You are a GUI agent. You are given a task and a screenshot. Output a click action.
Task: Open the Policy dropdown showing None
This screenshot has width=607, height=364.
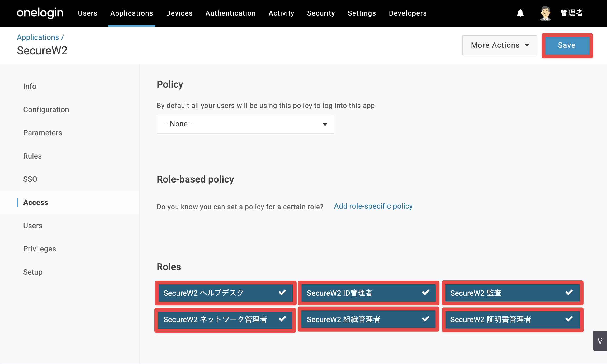point(245,124)
